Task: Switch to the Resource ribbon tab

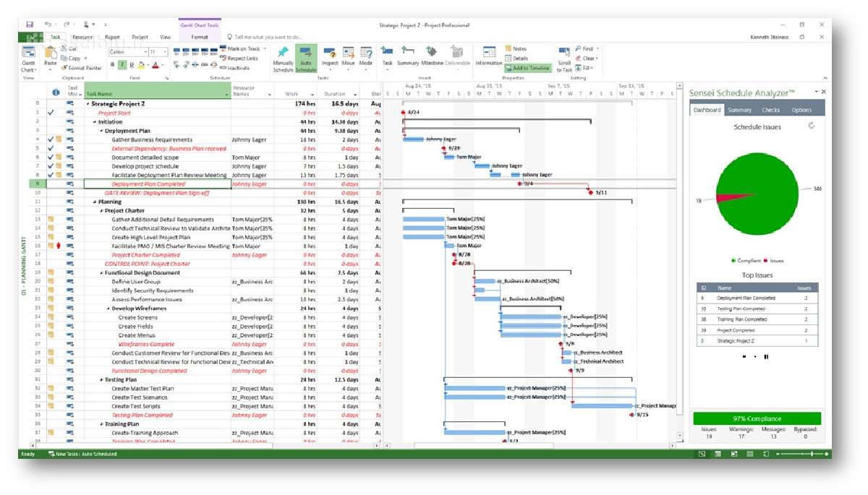Action: pos(82,37)
